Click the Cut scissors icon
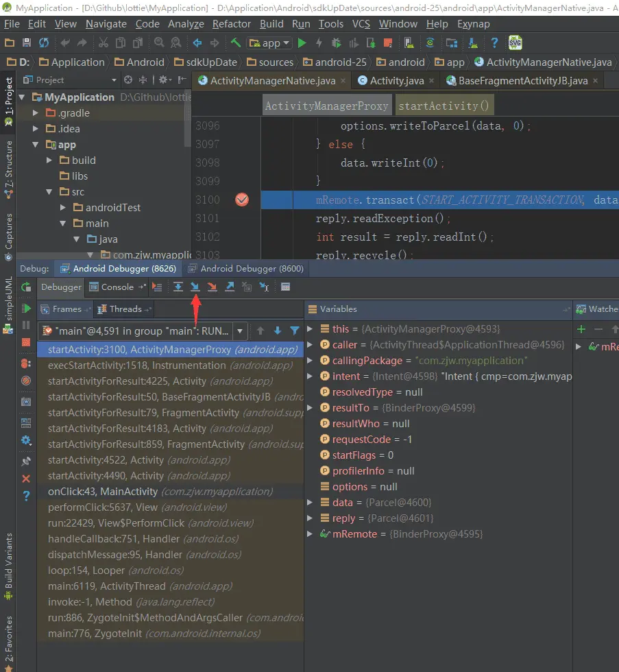 (x=104, y=43)
